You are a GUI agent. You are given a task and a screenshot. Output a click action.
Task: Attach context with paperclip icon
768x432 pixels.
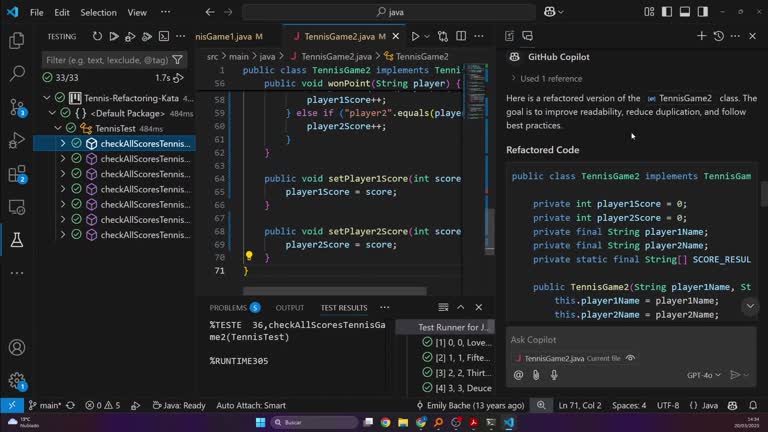pos(536,375)
